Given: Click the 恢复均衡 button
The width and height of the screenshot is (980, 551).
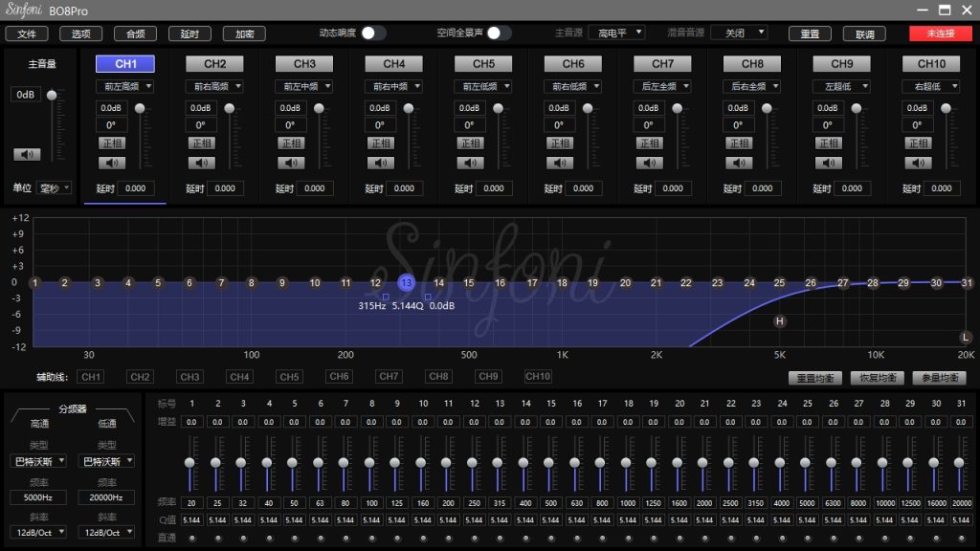Looking at the screenshot, I should tap(878, 378).
